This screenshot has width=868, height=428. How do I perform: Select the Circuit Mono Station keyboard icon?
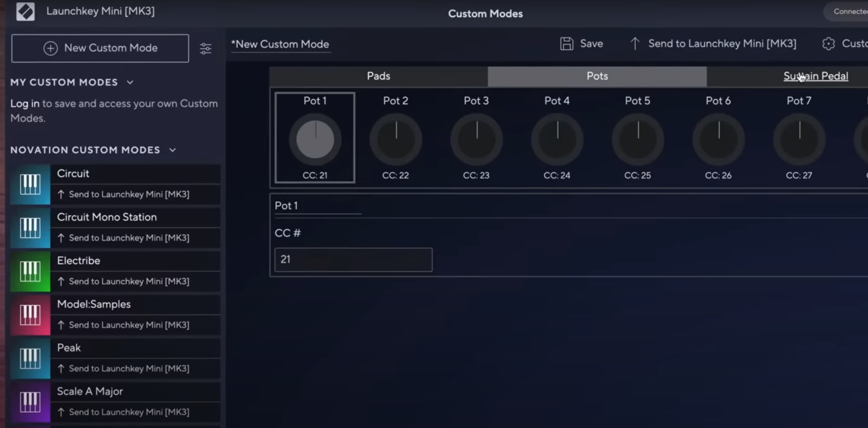30,228
